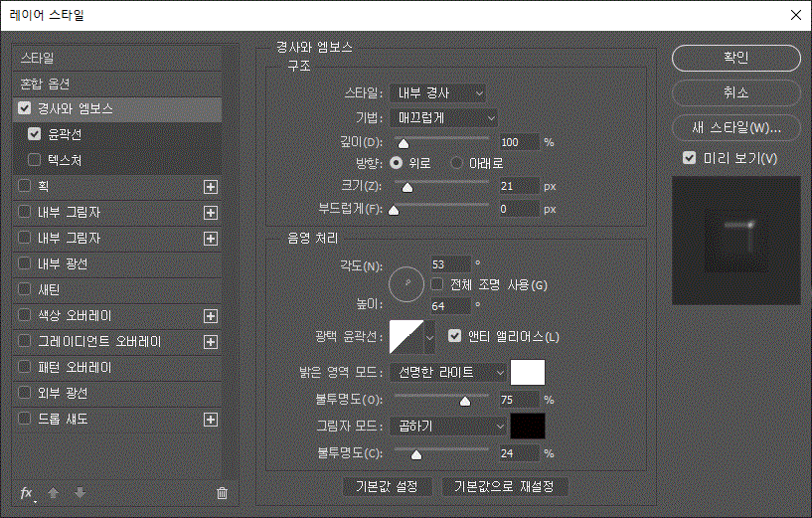Add another 그레이디언트 오버레이 with plus icon
The image size is (812, 518).
point(211,342)
